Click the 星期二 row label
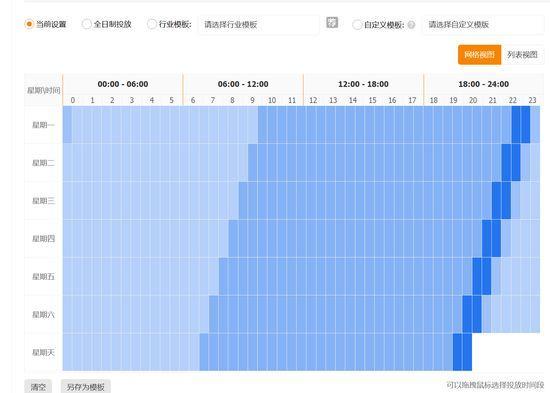The width and height of the screenshot is (550, 393). click(x=43, y=163)
